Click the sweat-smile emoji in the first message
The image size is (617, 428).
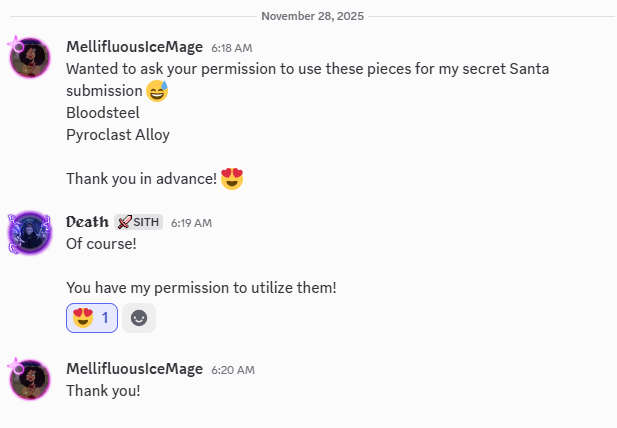point(157,91)
